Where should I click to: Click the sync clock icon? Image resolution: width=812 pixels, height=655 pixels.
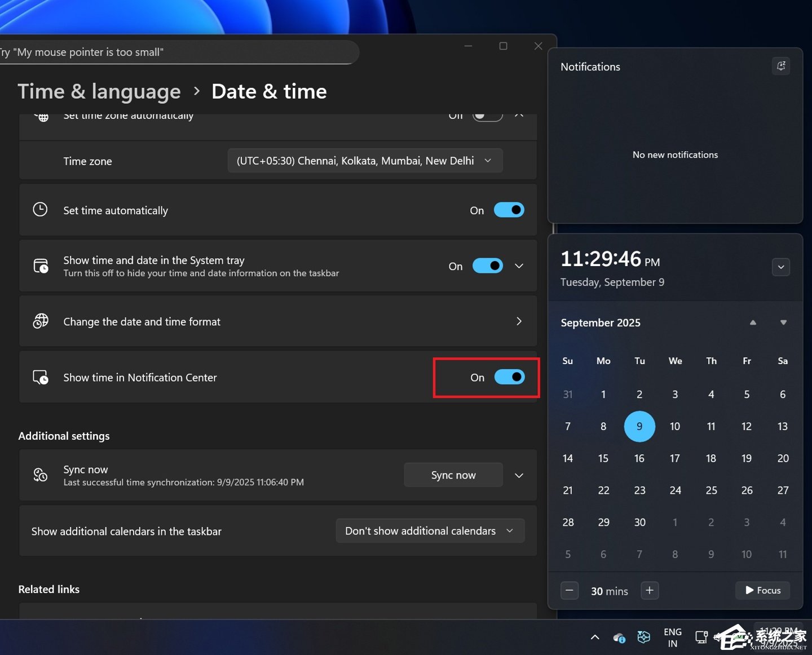pyautogui.click(x=41, y=475)
